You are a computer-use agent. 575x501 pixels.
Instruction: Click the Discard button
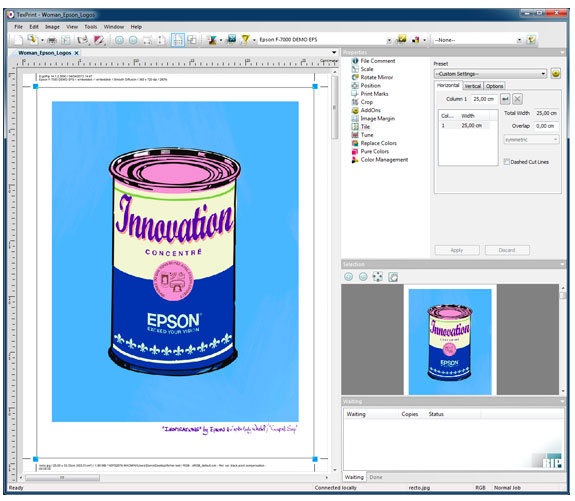point(507,250)
